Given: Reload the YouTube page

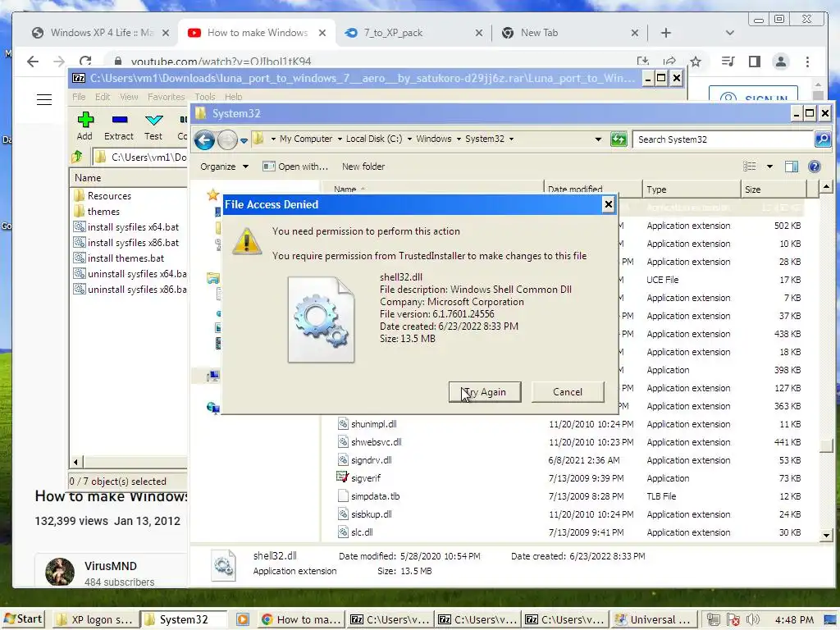Looking at the screenshot, I should pos(85,62).
